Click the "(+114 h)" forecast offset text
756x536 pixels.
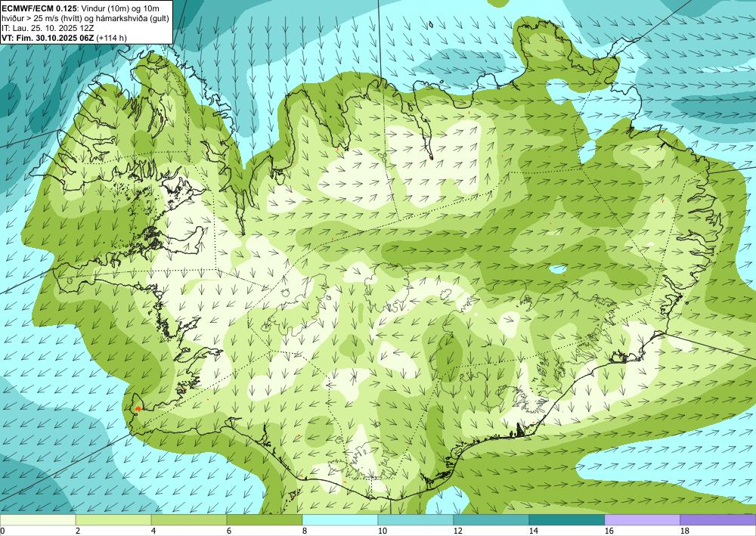pyautogui.click(x=111, y=38)
